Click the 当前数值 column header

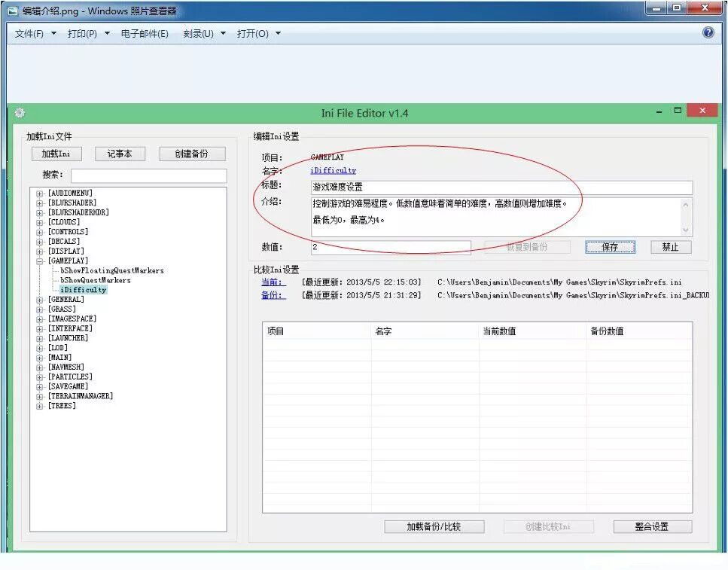(x=532, y=331)
